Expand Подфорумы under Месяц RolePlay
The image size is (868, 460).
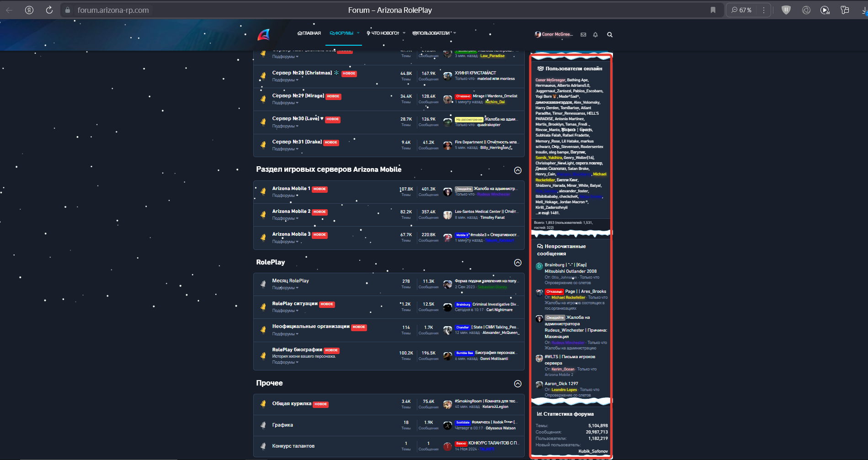pos(285,288)
